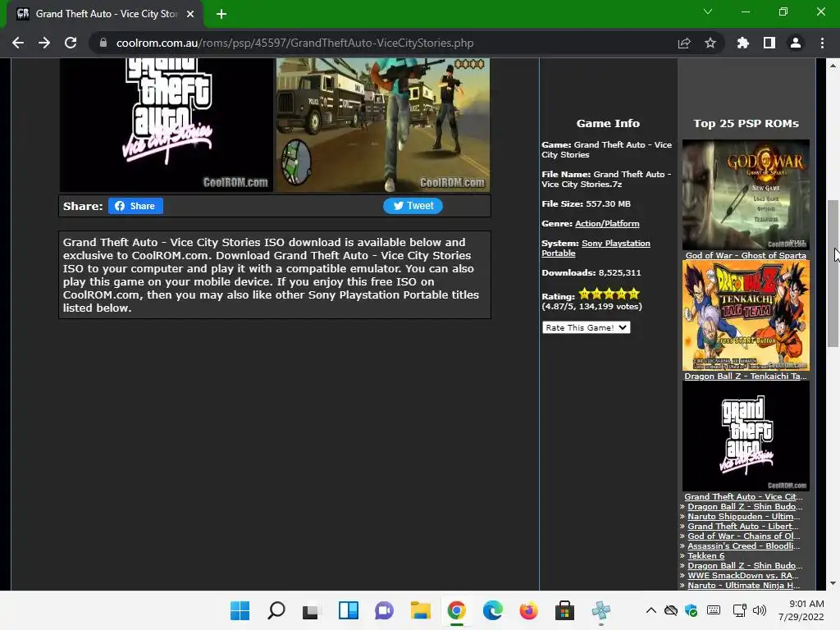
Task: Tweet about this game
Action: pyautogui.click(x=413, y=206)
